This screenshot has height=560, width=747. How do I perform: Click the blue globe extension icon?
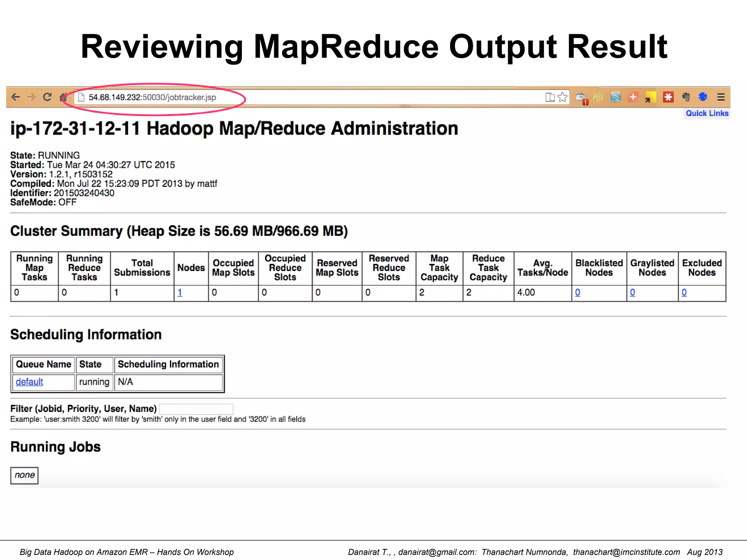tap(703, 97)
